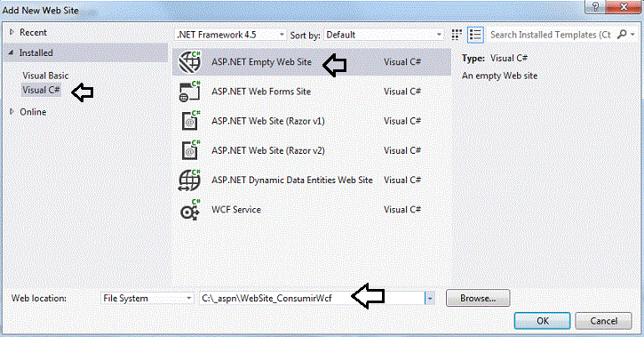Select ASP.NET Dynamic Data Entities Web Site text

[x=292, y=180]
